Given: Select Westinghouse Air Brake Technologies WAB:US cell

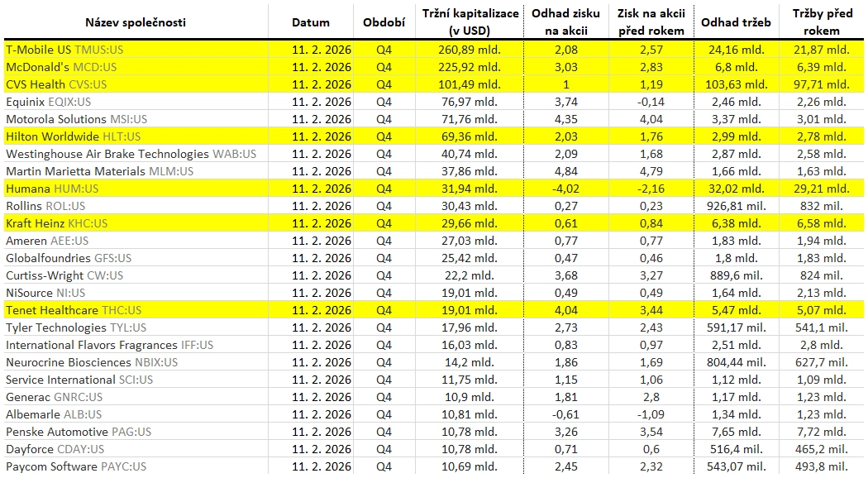Looking at the screenshot, I should [x=131, y=154].
